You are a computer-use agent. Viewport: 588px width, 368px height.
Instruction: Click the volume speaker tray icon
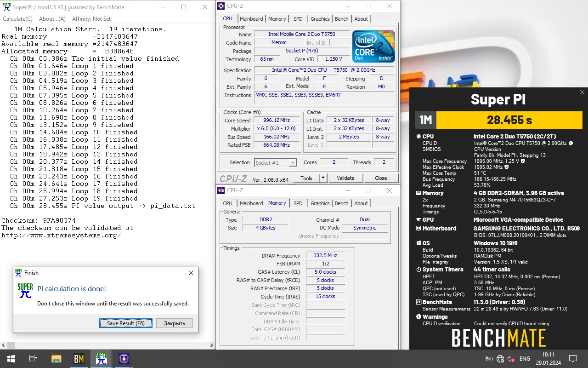pos(511,359)
